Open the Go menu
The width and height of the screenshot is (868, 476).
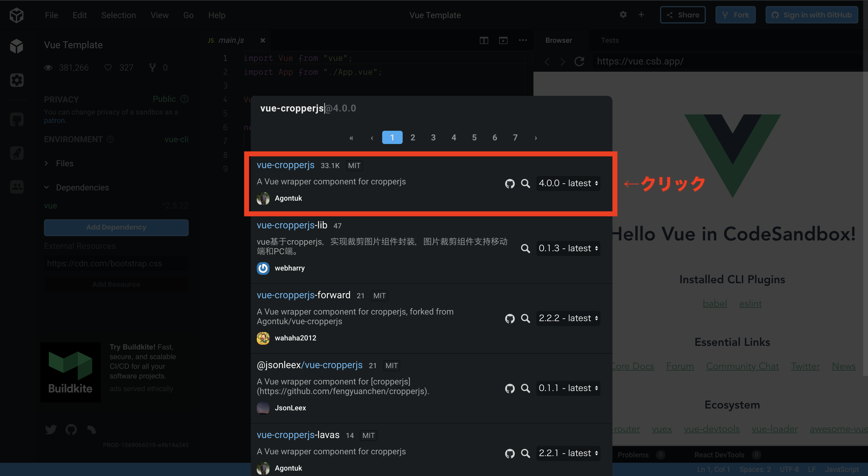[x=188, y=15]
